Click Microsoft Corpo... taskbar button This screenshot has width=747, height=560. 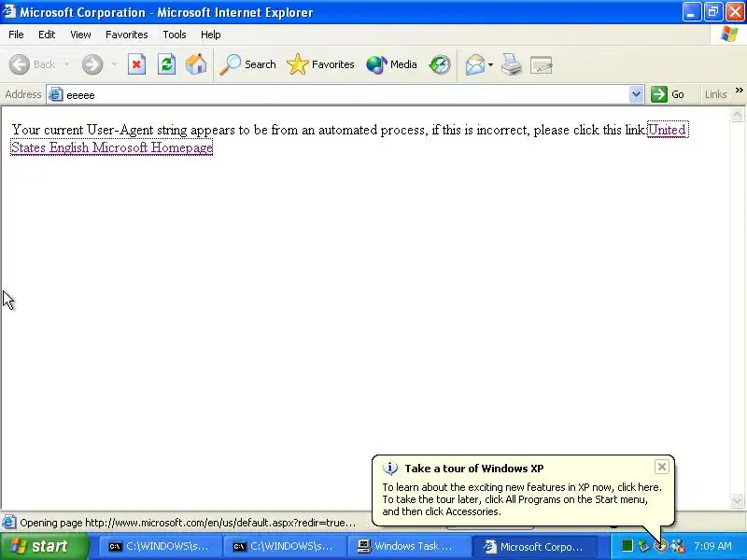(535, 546)
